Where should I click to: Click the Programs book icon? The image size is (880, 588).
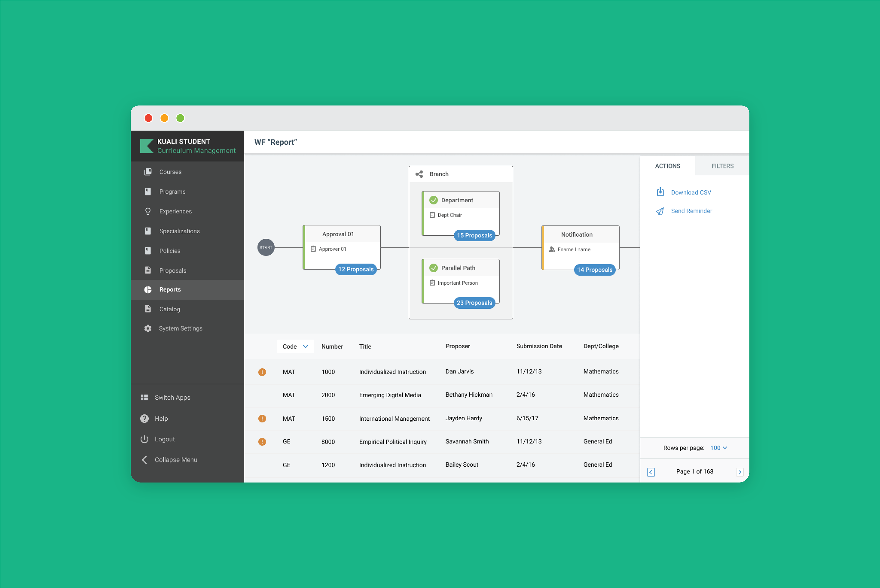(148, 192)
